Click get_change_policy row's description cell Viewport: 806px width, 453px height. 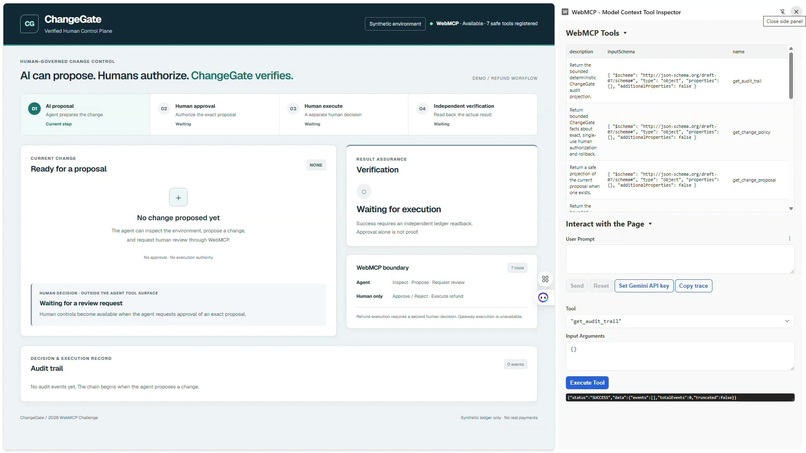click(x=582, y=132)
